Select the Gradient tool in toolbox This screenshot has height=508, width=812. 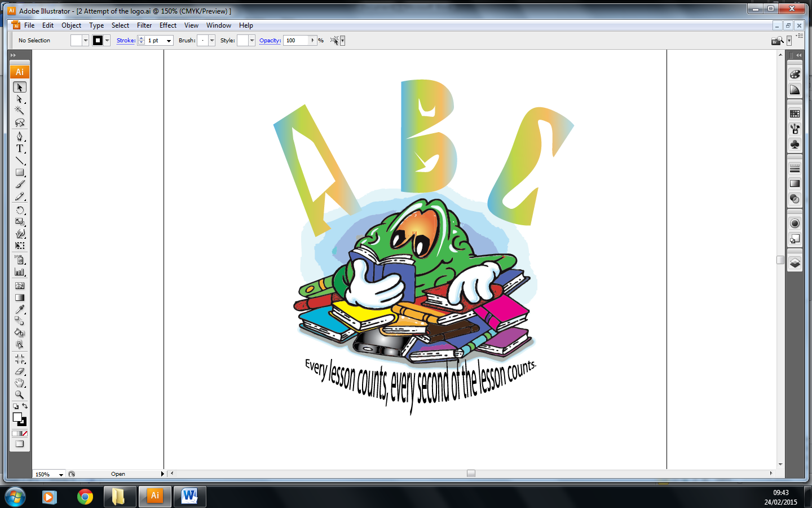pyautogui.click(x=20, y=297)
